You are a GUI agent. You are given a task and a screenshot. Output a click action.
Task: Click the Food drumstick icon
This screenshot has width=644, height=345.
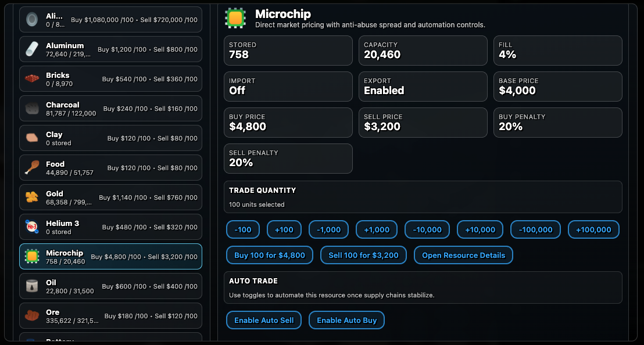coord(31,167)
